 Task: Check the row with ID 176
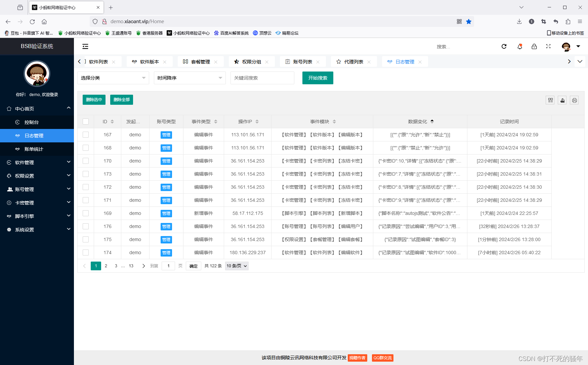86,226
